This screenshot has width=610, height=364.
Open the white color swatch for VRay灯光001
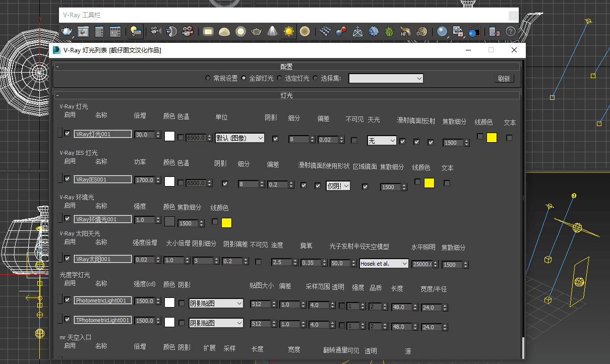click(169, 136)
